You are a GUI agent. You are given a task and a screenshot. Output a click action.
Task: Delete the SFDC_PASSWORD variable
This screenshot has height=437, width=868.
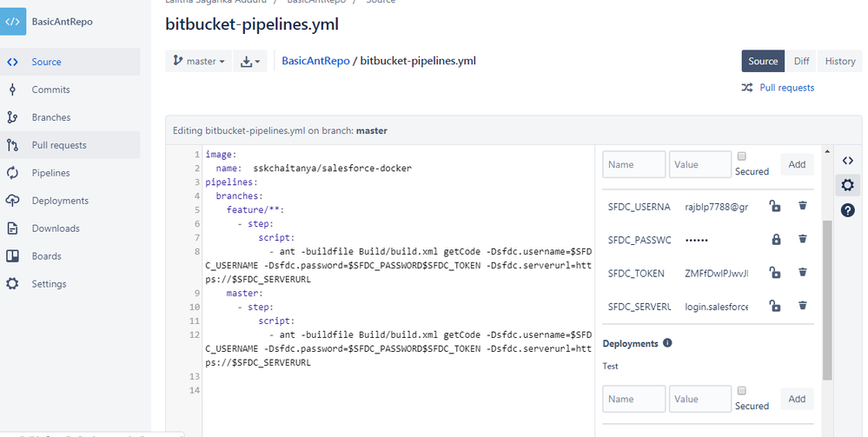[x=802, y=239]
